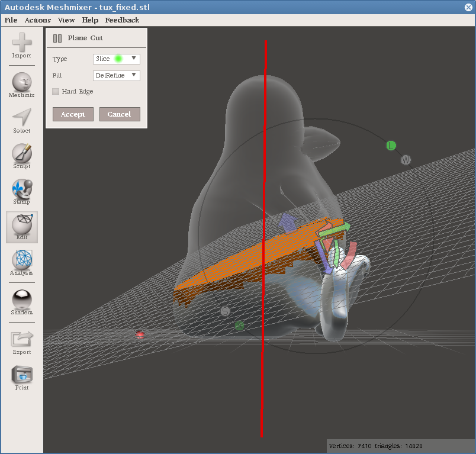Click the green A gizmo handle

click(x=240, y=326)
